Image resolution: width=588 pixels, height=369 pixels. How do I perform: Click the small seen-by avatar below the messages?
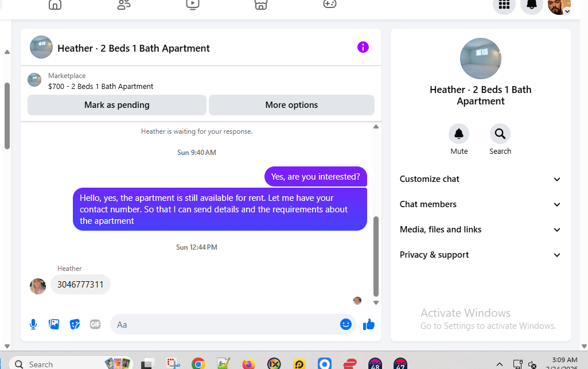pyautogui.click(x=357, y=300)
